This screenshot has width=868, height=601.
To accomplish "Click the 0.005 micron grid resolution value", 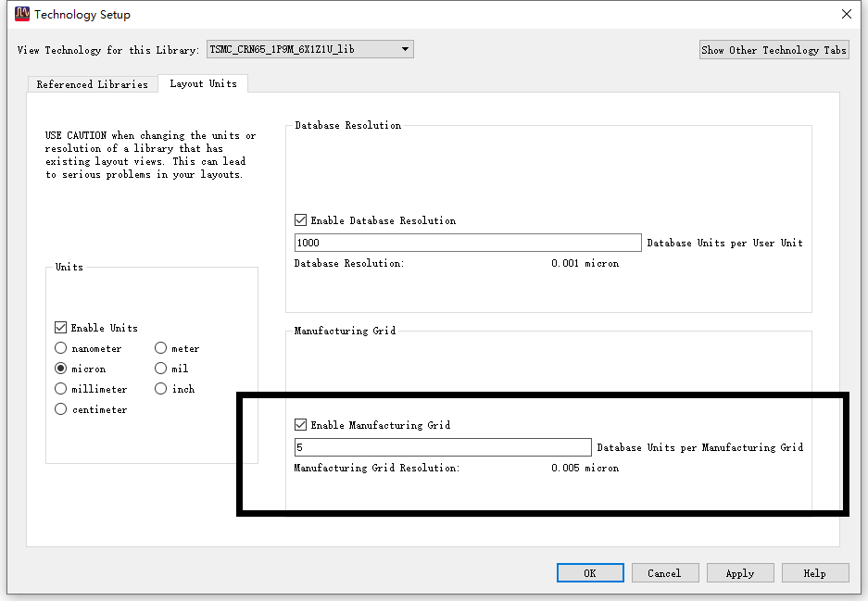I will click(x=585, y=469).
